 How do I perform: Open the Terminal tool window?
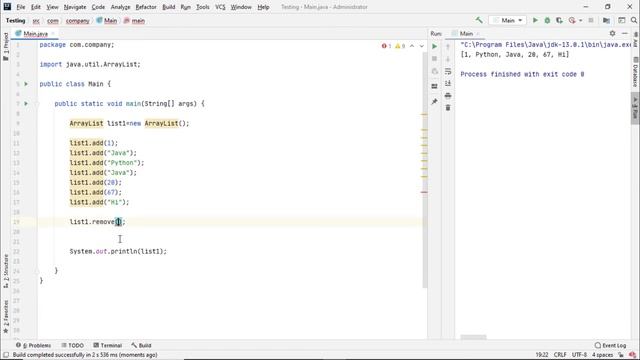[107, 345]
